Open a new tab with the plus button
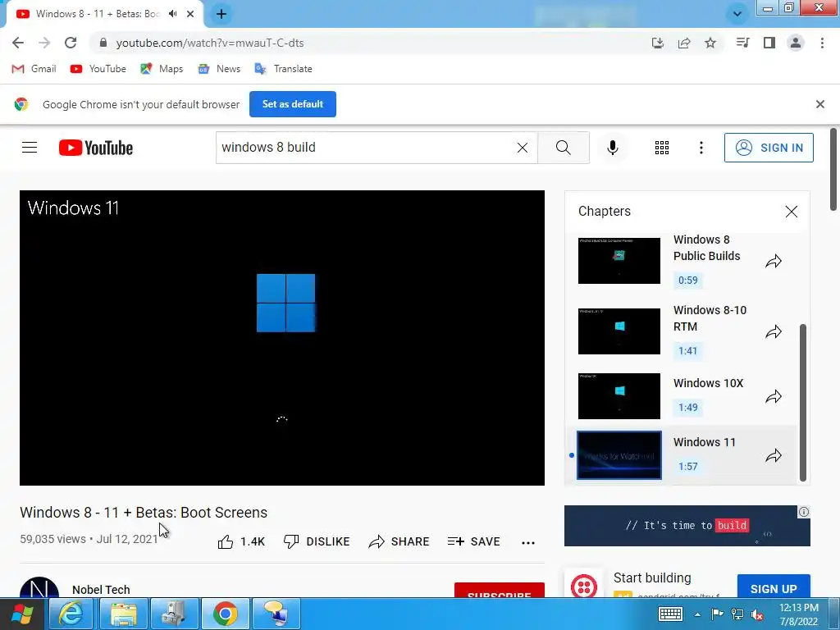This screenshot has width=840, height=630. (221, 14)
